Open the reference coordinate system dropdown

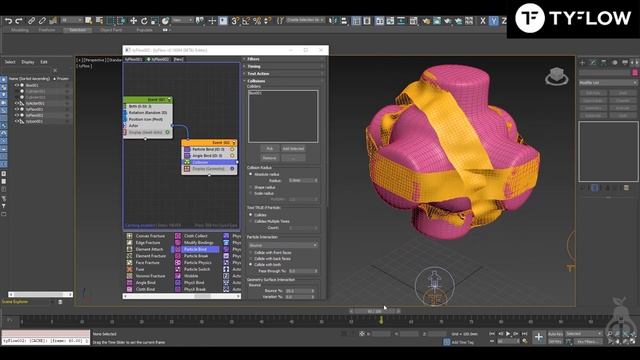(182, 20)
